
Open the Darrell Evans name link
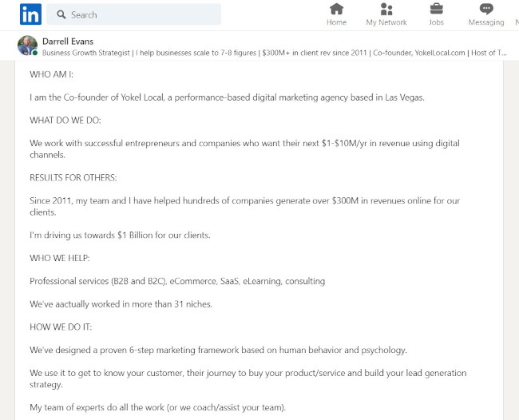point(68,42)
